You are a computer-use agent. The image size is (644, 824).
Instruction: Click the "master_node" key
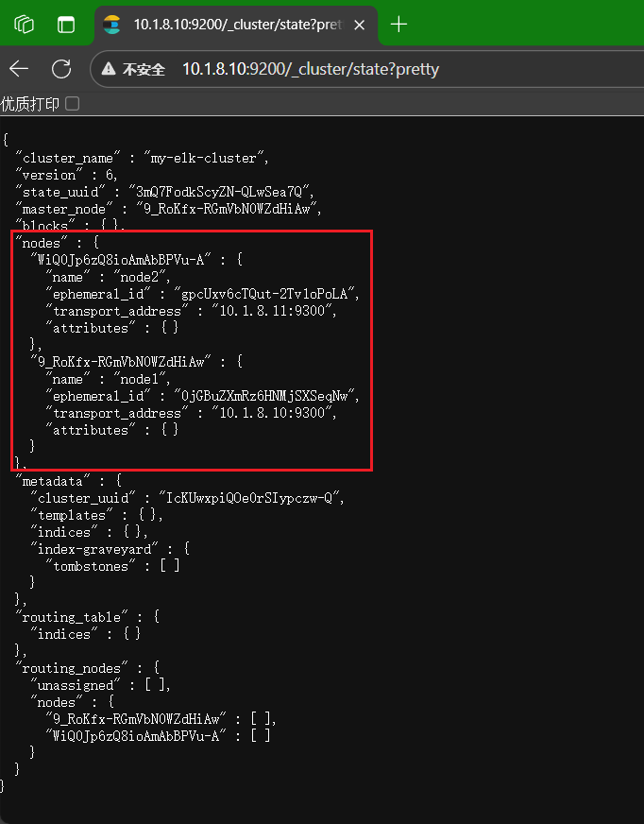[64, 209]
